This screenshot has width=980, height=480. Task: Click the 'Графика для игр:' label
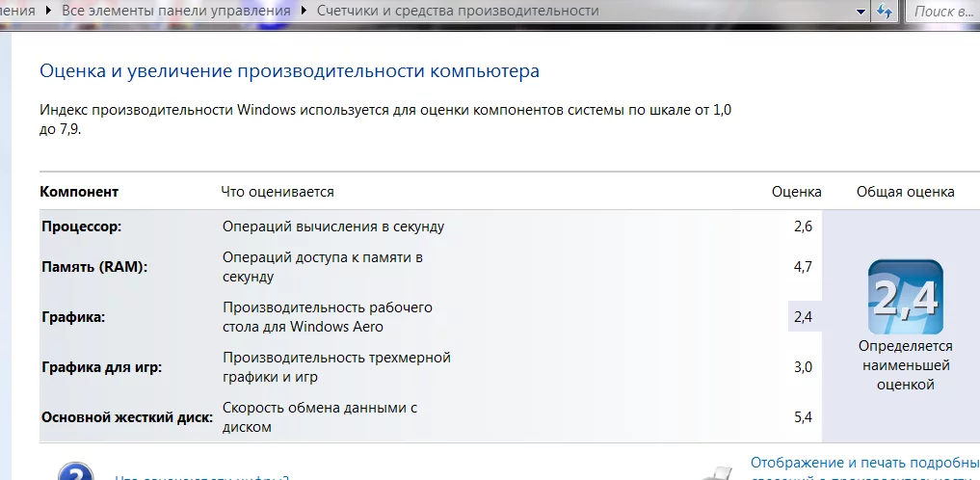101,367
